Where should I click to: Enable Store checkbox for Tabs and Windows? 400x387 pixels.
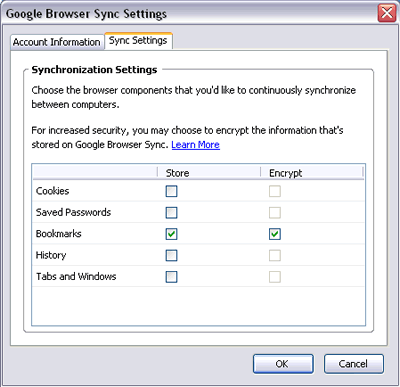(171, 277)
